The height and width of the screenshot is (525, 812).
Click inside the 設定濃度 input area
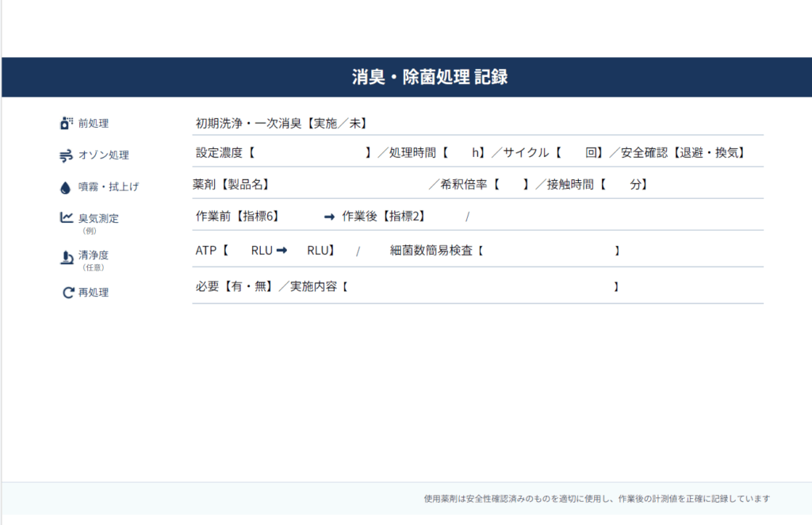pyautogui.click(x=309, y=153)
